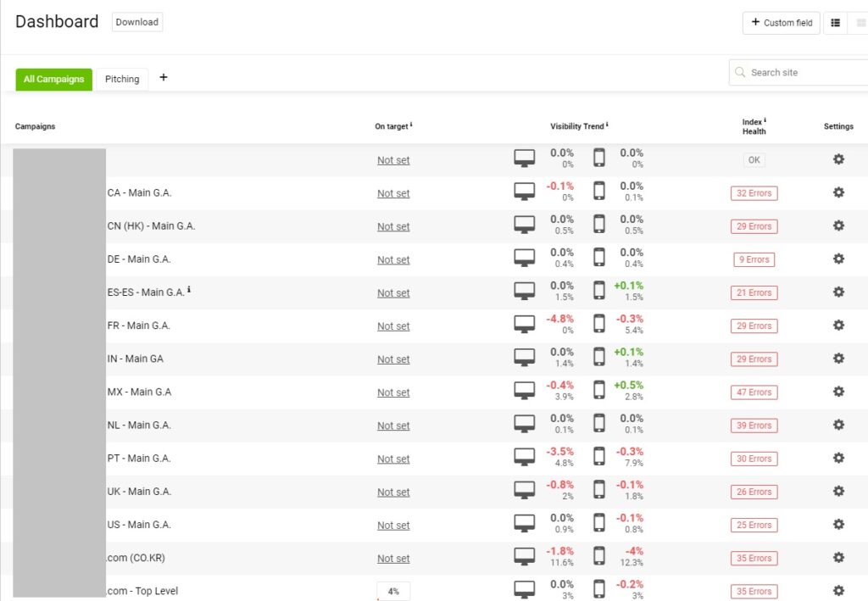Select the All Campaigns tab

click(x=53, y=79)
